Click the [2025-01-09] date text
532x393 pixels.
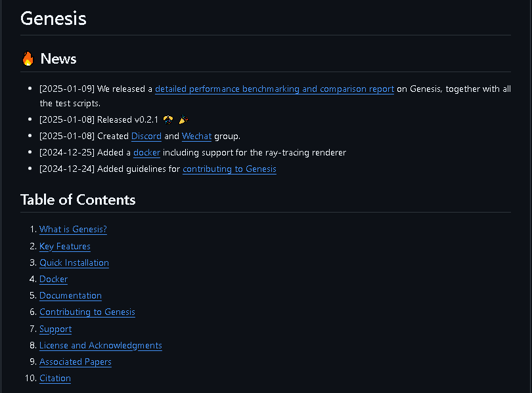click(x=67, y=89)
